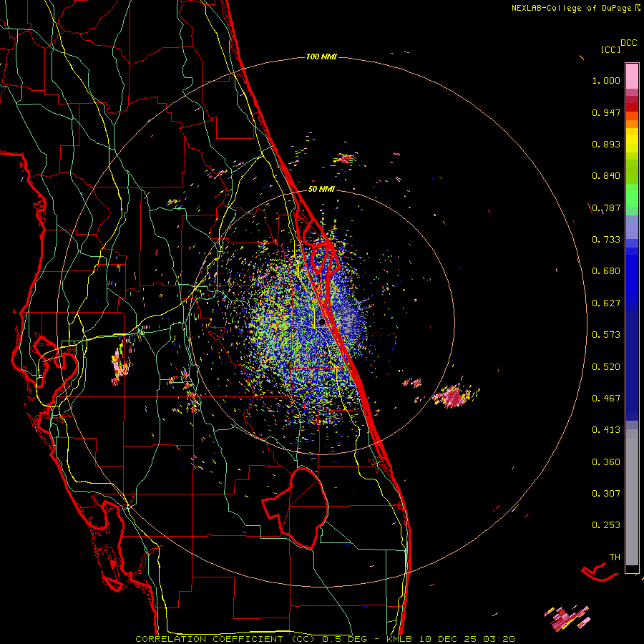Click the DCC legend title
The width and height of the screenshot is (644, 644).
[x=629, y=43]
